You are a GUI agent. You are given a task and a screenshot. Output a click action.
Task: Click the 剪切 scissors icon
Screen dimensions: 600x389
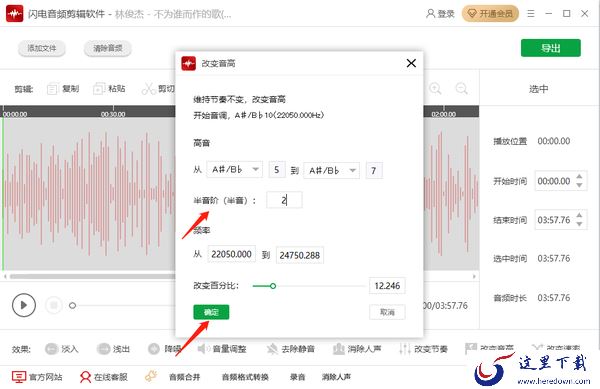tap(148, 89)
